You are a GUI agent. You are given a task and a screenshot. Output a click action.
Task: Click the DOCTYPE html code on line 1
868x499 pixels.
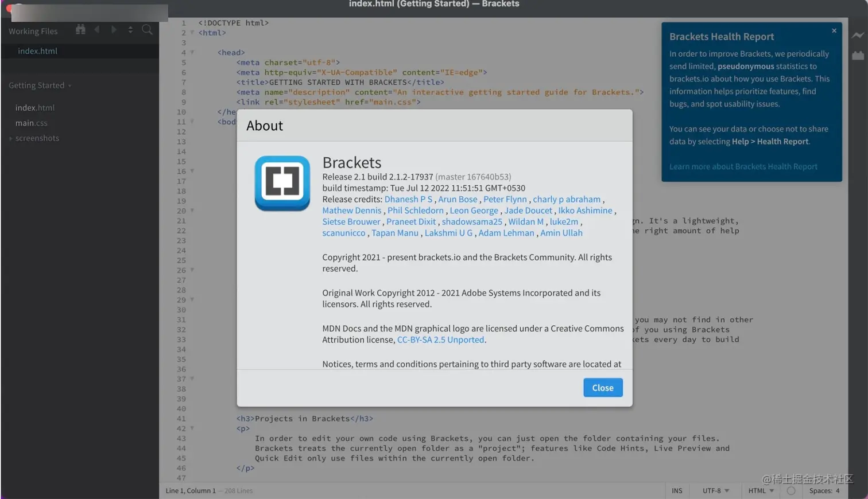coord(234,23)
